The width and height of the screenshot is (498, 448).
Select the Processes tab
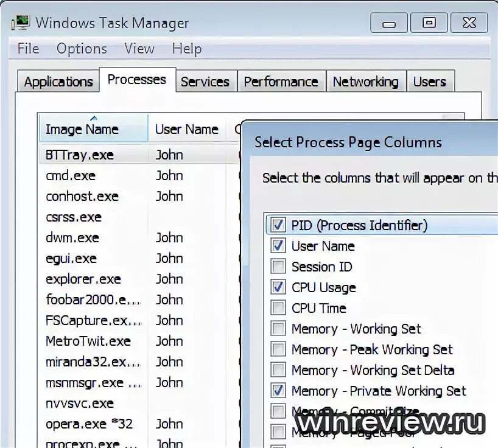pyautogui.click(x=137, y=79)
